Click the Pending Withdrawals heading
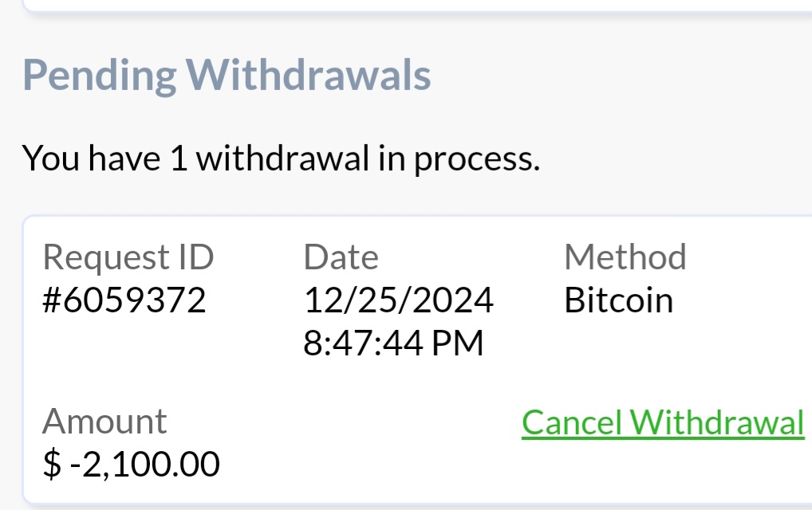Screen dimensions: 812x510 tap(227, 76)
